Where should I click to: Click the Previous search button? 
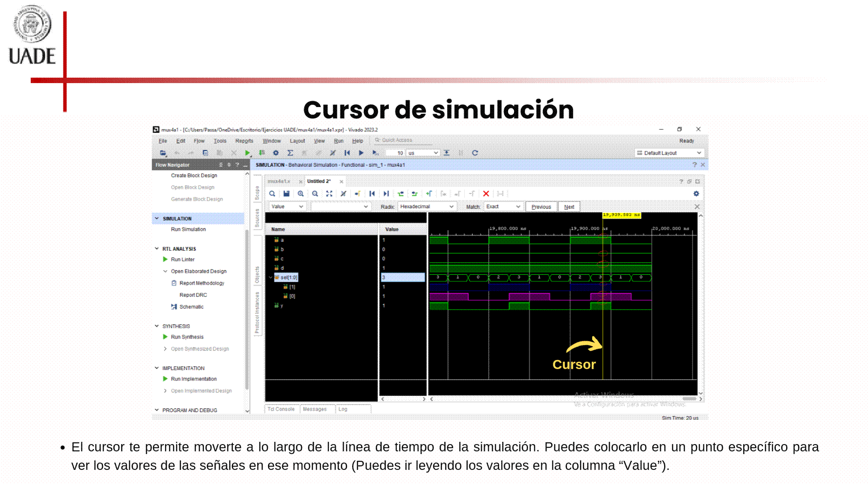[x=541, y=207]
